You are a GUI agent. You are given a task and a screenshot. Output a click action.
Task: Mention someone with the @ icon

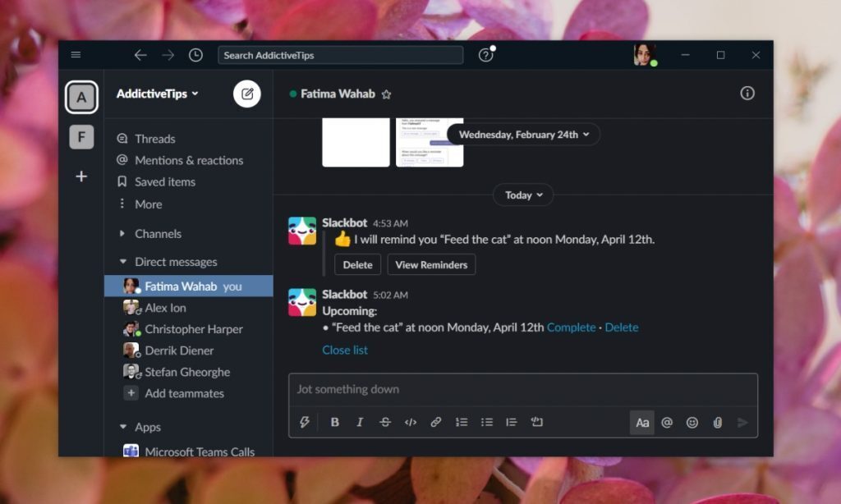[667, 422]
